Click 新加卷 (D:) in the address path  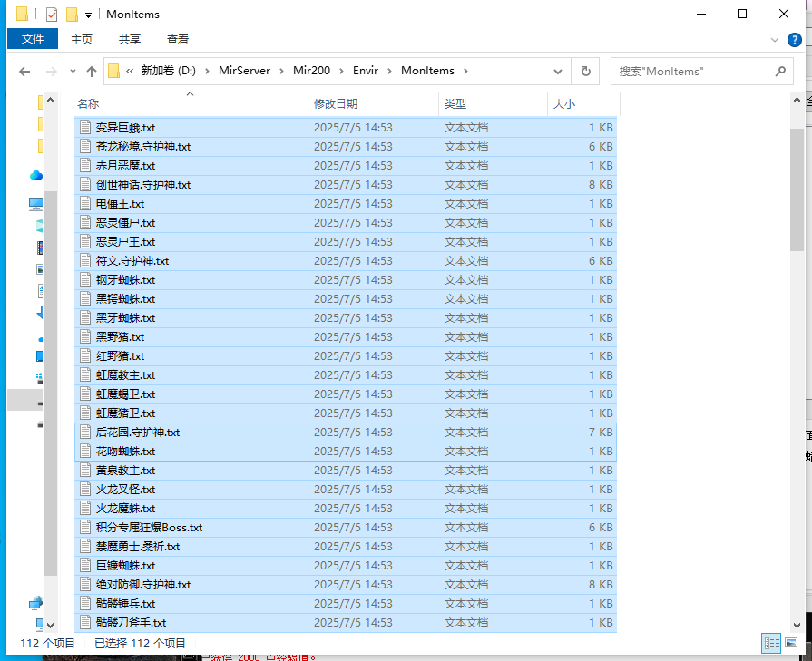click(x=169, y=71)
